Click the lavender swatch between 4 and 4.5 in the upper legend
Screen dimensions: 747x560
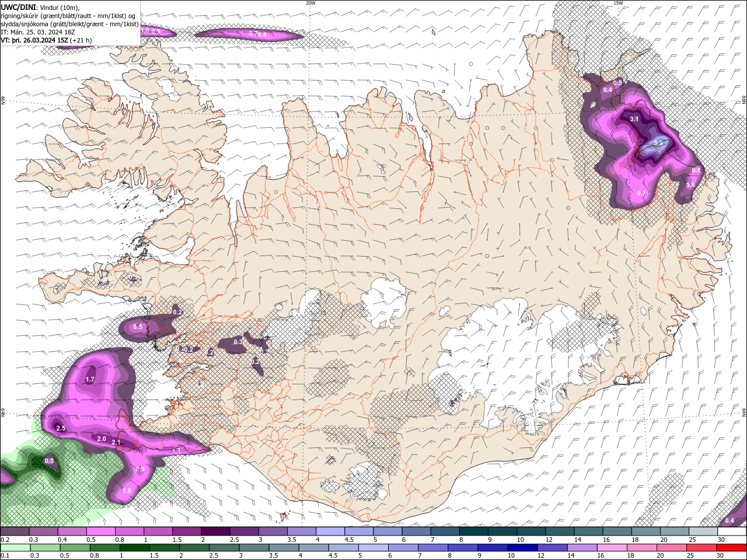click(x=330, y=531)
